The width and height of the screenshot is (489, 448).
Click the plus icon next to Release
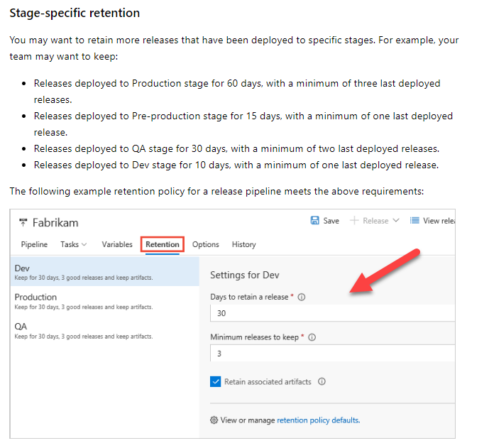pyautogui.click(x=354, y=221)
